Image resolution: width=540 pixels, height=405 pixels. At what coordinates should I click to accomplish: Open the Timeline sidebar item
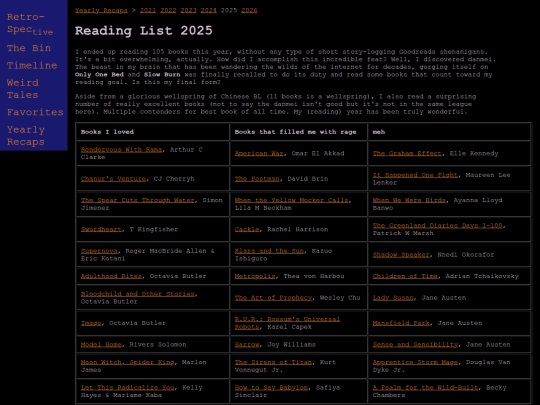[x=32, y=65]
